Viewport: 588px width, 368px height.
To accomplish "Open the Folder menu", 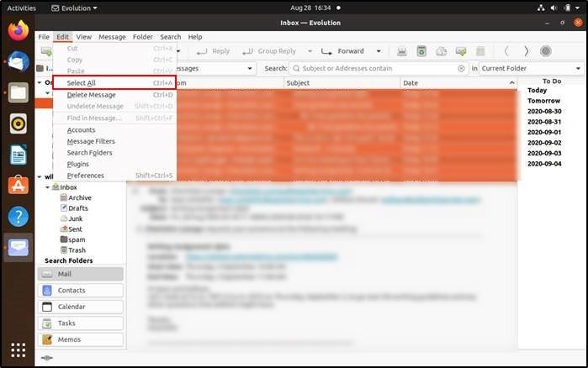I will [x=142, y=37].
